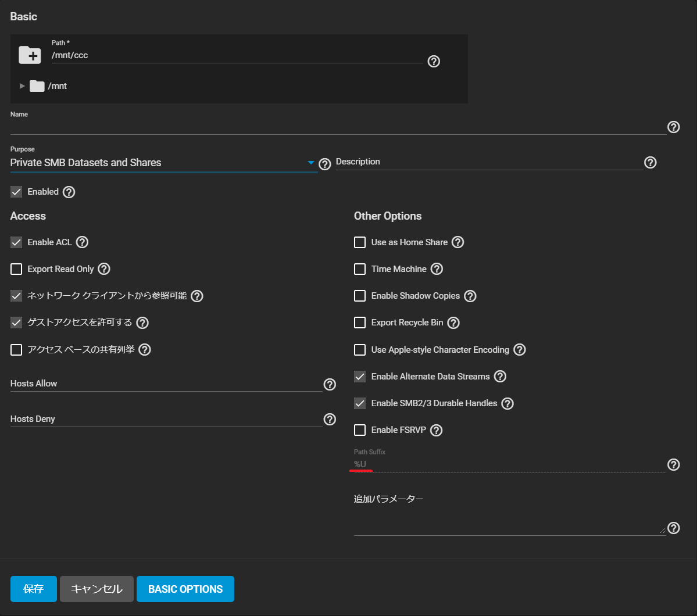Viewport: 697px width, 616px height.
Task: Check Enable Shadow Copies
Action: click(x=360, y=296)
